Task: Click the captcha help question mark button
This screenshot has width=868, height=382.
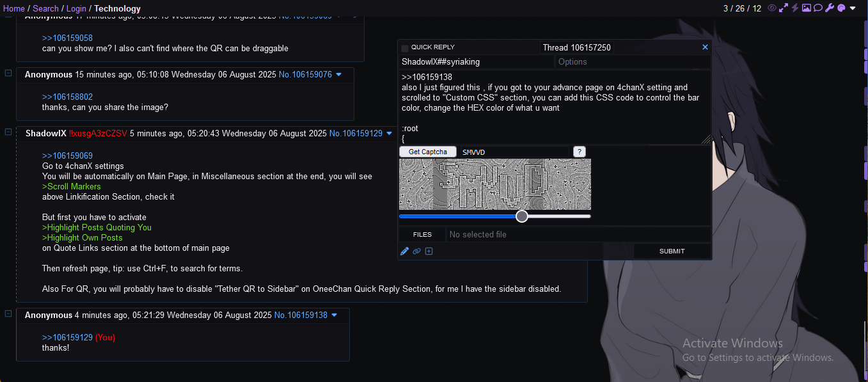Action: (579, 152)
